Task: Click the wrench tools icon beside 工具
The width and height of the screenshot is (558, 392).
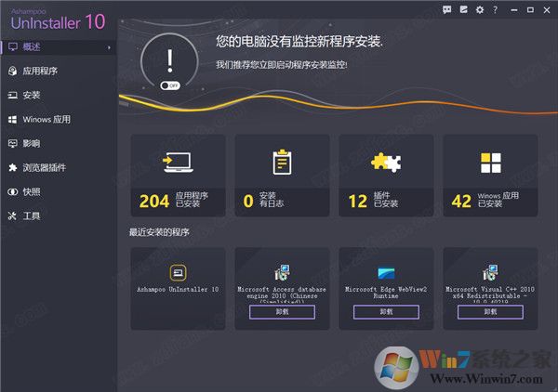Action: pyautogui.click(x=13, y=216)
